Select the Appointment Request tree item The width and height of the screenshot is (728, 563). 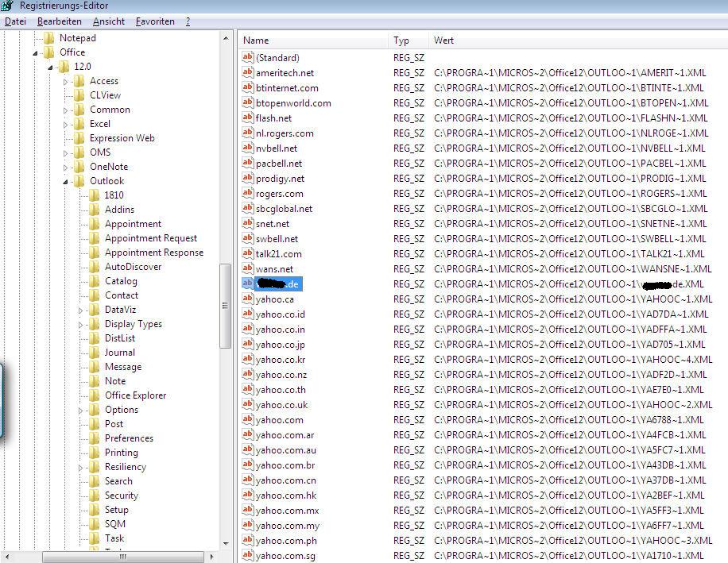click(151, 238)
